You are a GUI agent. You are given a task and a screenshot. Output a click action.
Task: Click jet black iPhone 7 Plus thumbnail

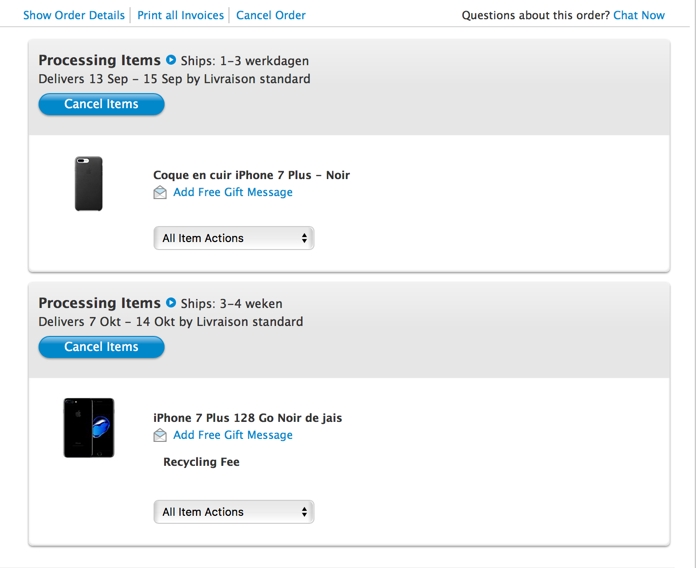(89, 428)
